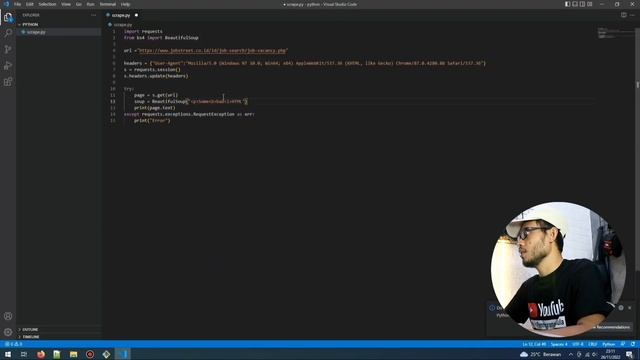640x360 pixels.
Task: Open the Run and Debug view
Action: point(8,65)
